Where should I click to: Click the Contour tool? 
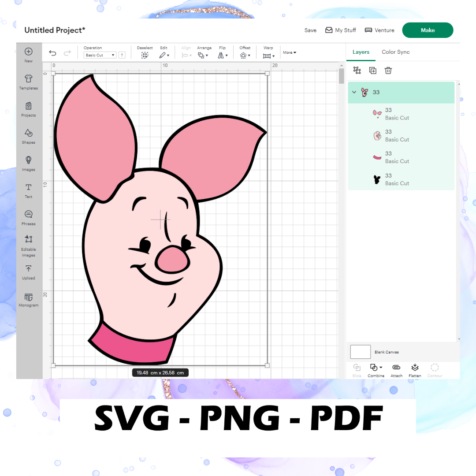pos(435,370)
